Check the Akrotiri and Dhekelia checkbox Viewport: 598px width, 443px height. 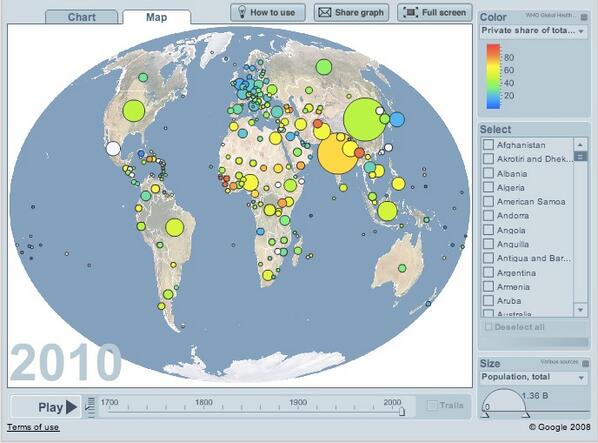[x=488, y=159]
